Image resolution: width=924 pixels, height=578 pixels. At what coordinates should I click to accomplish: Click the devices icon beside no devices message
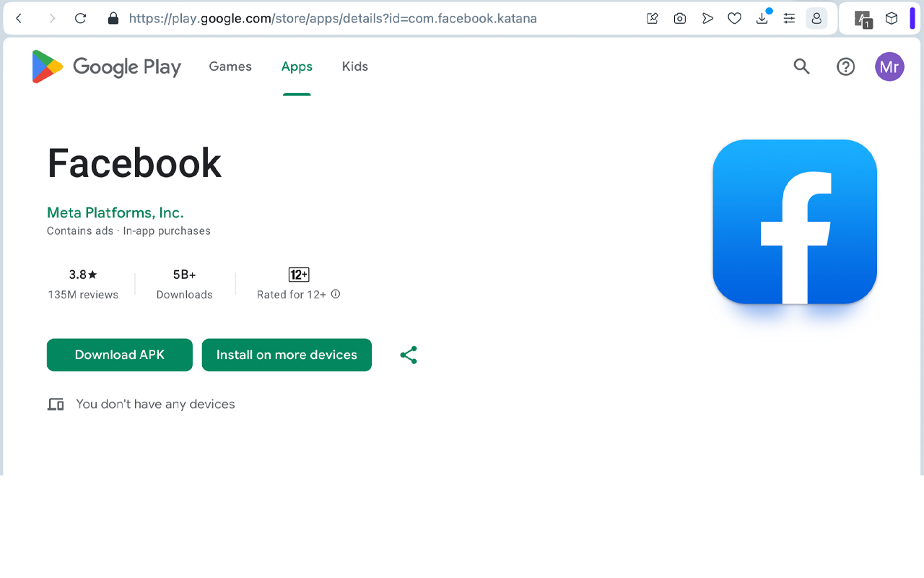tap(56, 405)
